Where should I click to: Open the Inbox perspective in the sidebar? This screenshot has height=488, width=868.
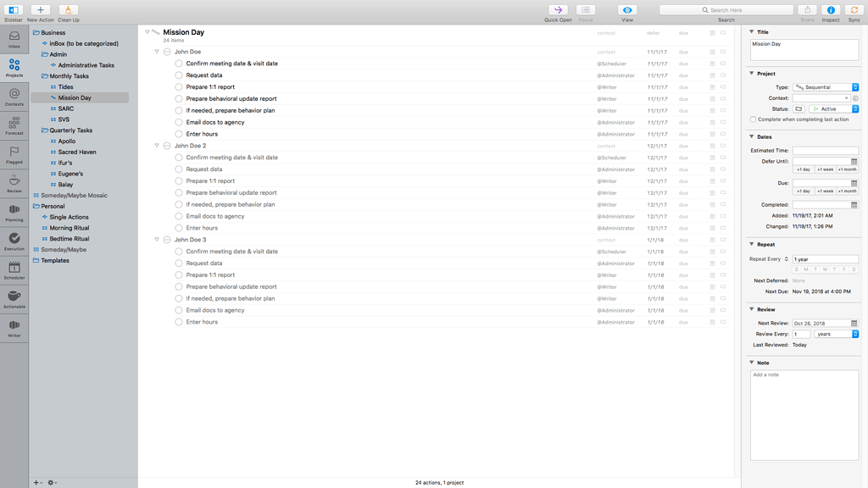(x=14, y=39)
